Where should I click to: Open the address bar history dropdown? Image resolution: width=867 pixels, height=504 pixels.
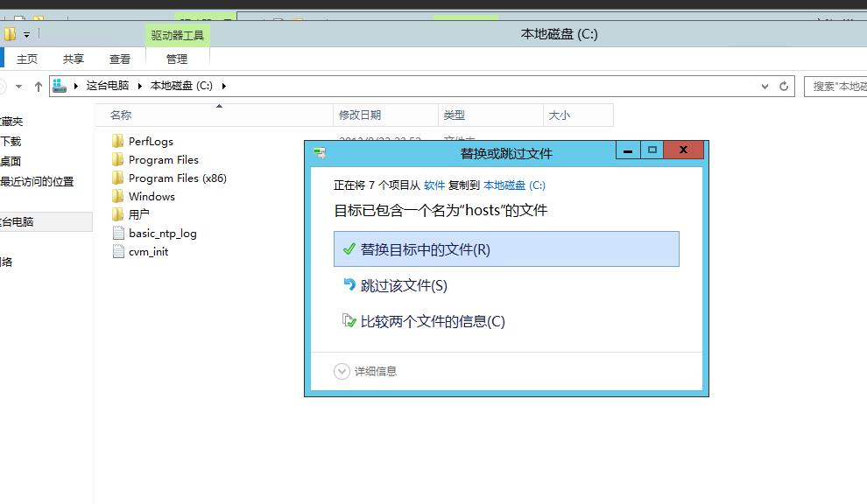point(765,86)
